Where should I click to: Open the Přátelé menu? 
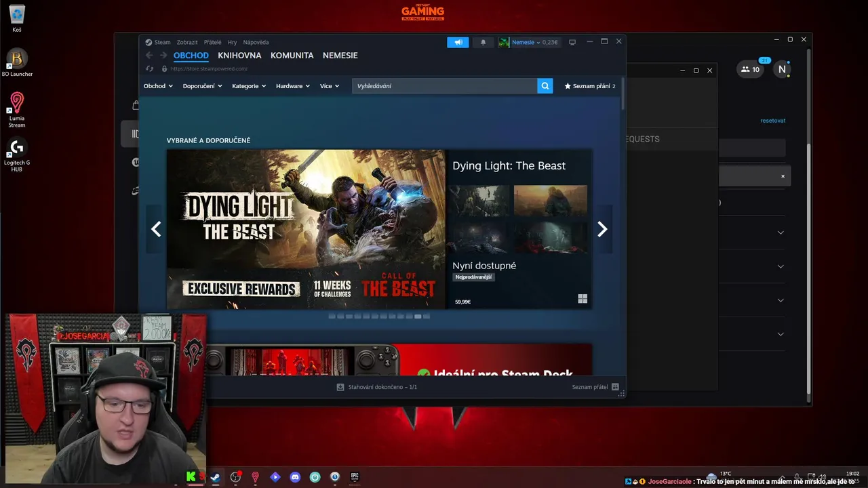click(212, 42)
